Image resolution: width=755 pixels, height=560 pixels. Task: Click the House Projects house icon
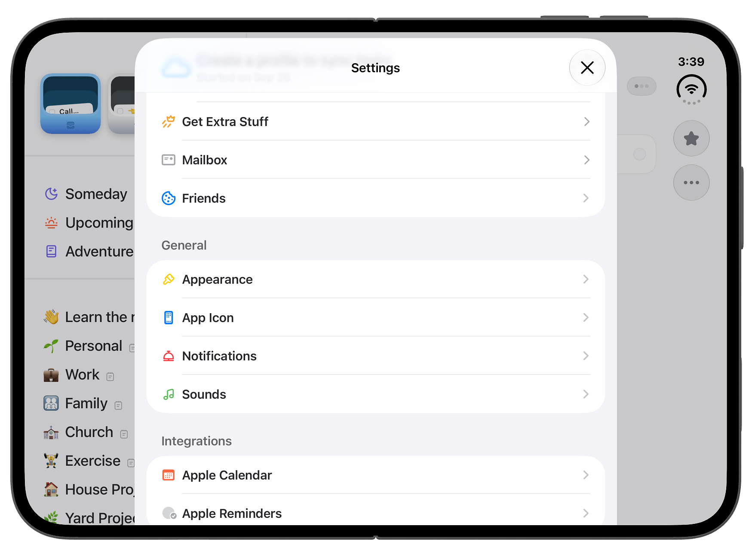click(51, 489)
